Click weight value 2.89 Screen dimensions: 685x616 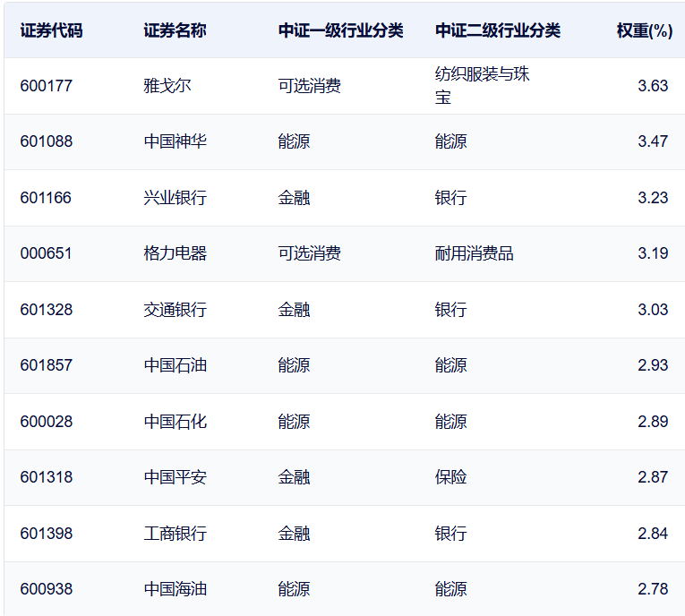(x=653, y=422)
